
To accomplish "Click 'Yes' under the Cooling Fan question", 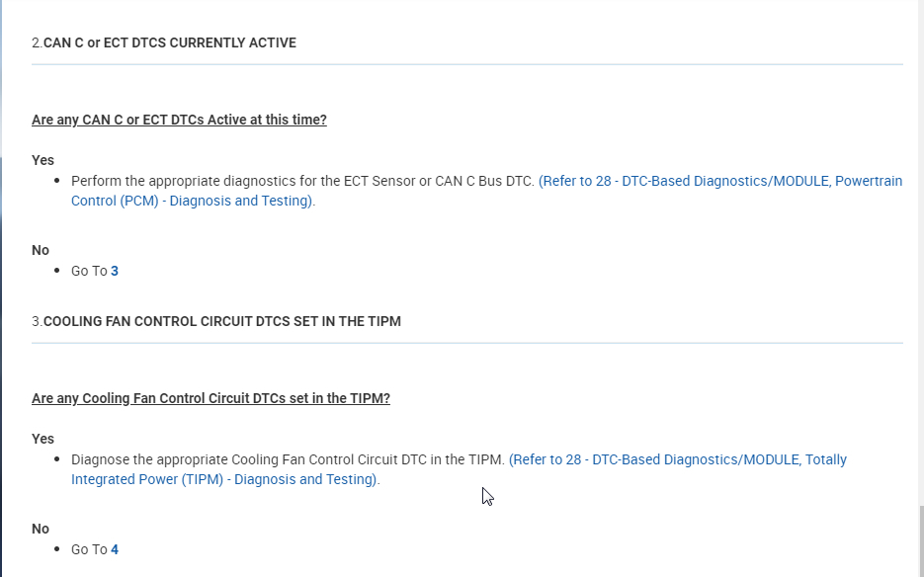I will coord(42,439).
